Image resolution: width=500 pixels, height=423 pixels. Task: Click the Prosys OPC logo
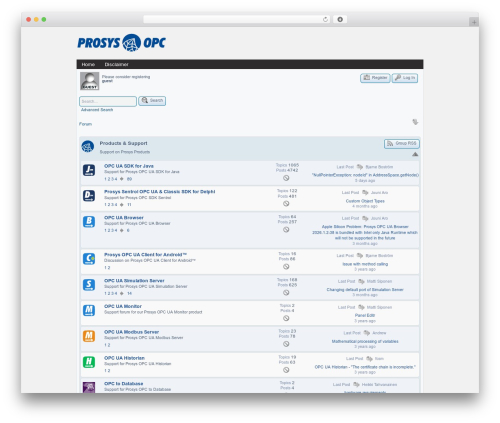121,43
